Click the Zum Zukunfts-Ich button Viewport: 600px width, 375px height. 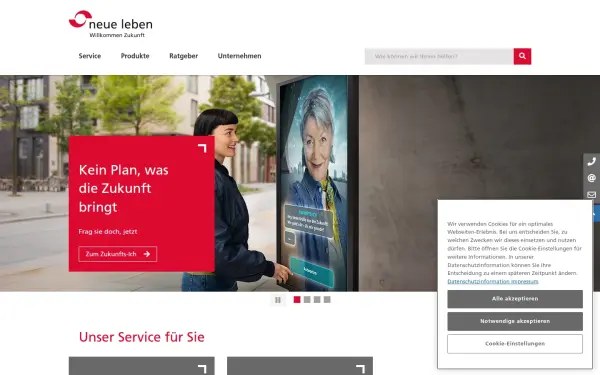click(118, 254)
